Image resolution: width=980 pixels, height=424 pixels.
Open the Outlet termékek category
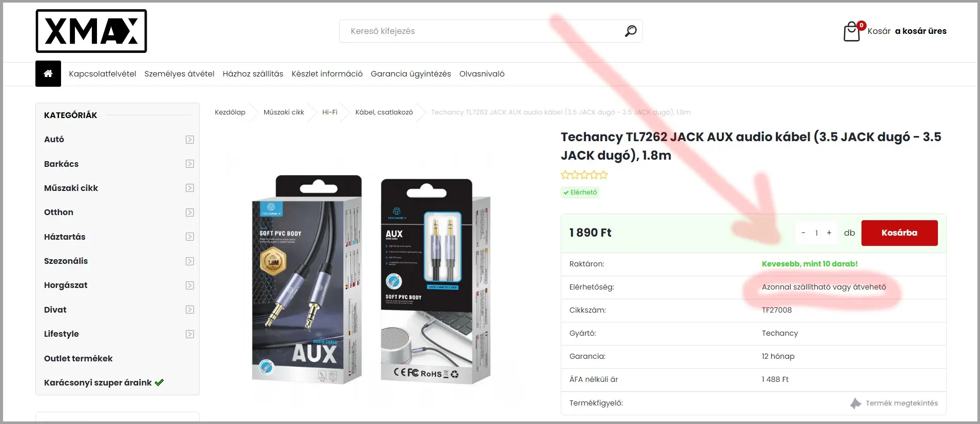coord(79,358)
